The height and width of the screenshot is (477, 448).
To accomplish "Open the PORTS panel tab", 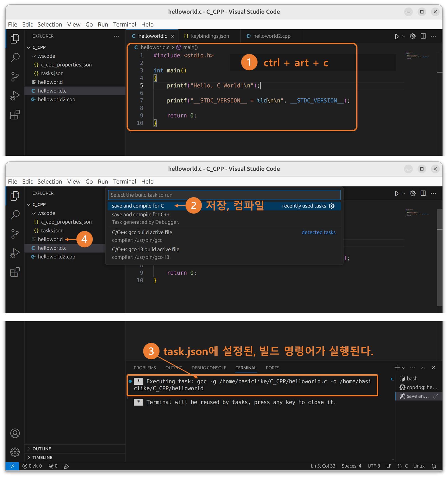I will (x=272, y=368).
